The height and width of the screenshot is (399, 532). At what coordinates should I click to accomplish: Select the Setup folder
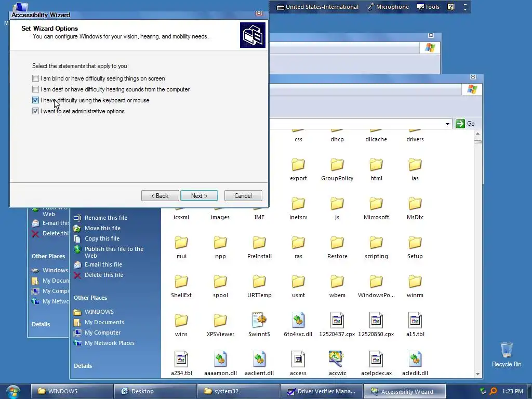pyautogui.click(x=415, y=248)
